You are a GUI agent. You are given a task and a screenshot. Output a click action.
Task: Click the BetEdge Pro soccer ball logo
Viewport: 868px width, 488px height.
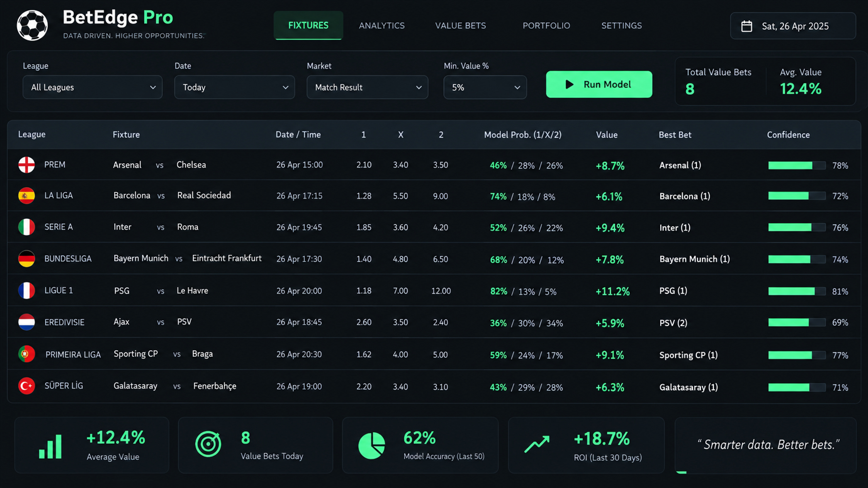pyautogui.click(x=32, y=25)
